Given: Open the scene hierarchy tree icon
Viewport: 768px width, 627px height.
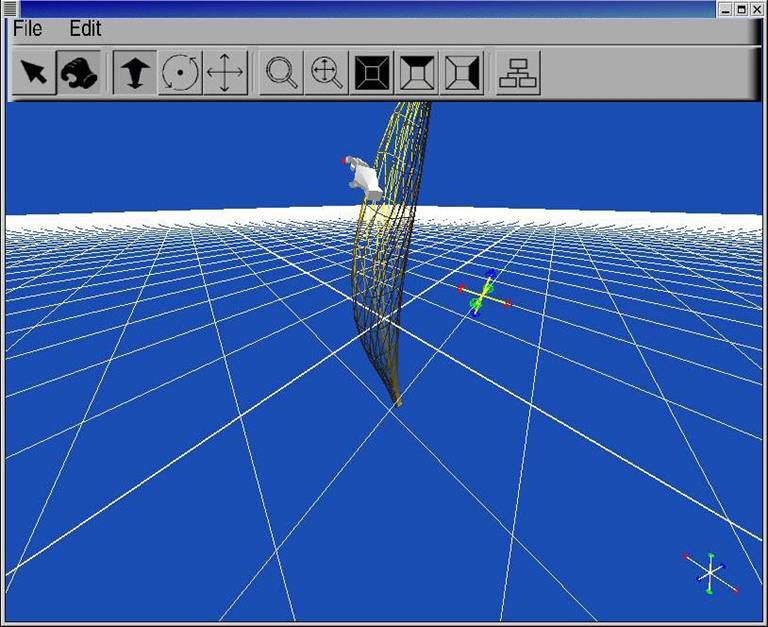Looking at the screenshot, I should [518, 73].
